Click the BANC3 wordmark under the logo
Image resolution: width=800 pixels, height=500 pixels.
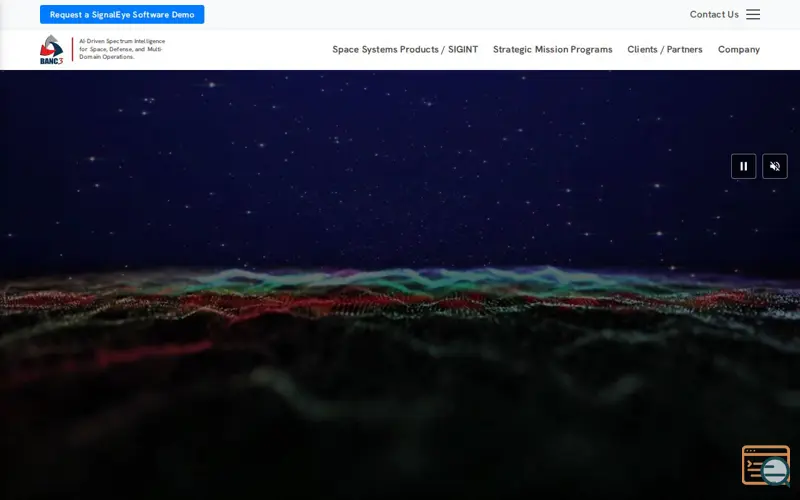coord(52,61)
